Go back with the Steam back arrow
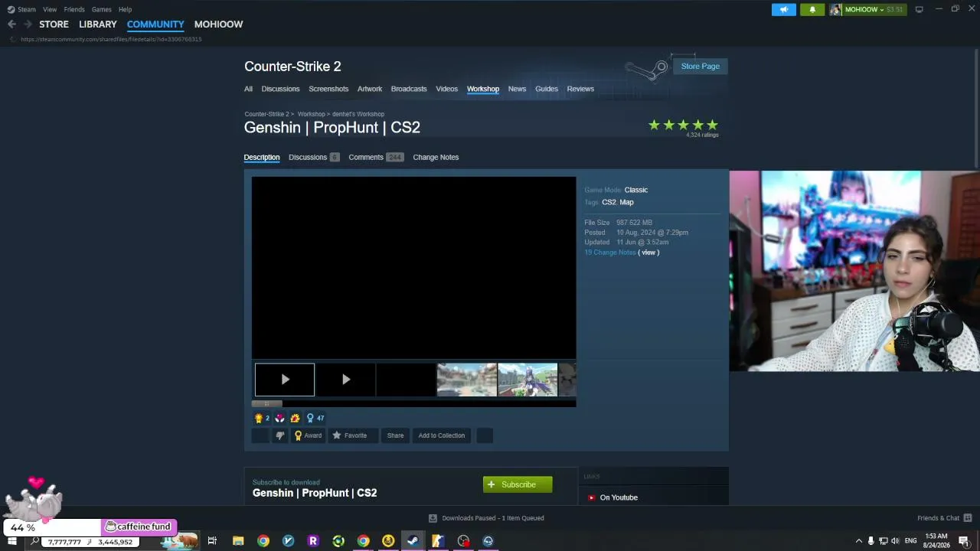 11,24
